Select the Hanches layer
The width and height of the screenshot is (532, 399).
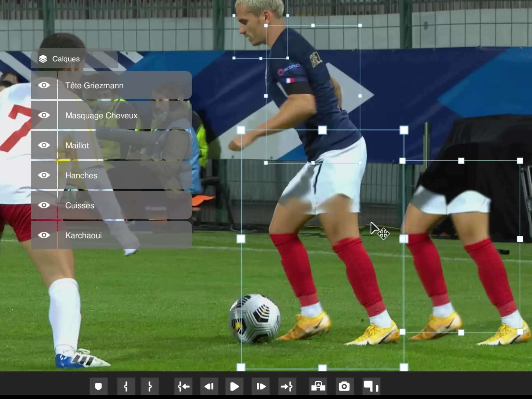[81, 176]
